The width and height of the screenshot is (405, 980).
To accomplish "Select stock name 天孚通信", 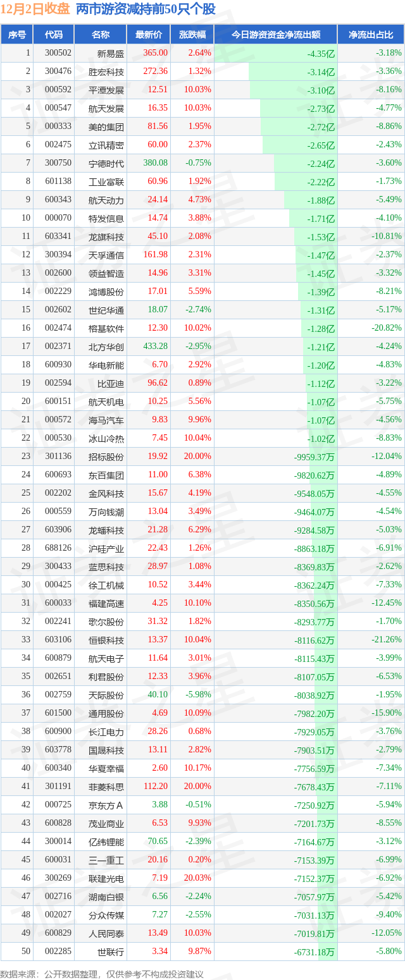I will [x=106, y=255].
